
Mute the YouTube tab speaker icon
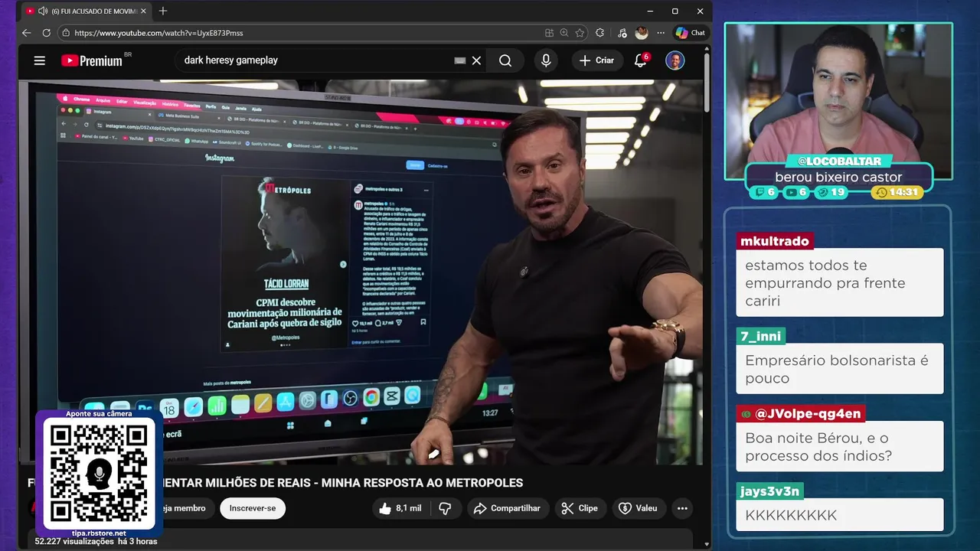tap(42, 11)
